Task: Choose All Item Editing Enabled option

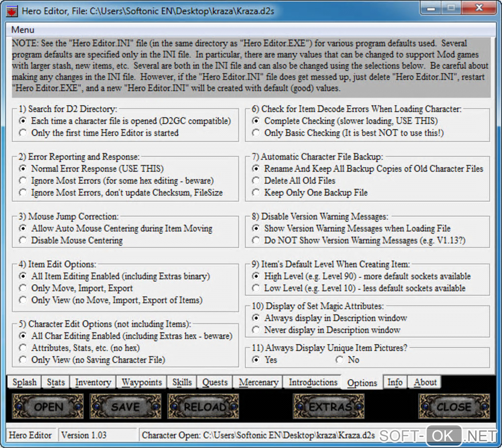Action: point(114,276)
